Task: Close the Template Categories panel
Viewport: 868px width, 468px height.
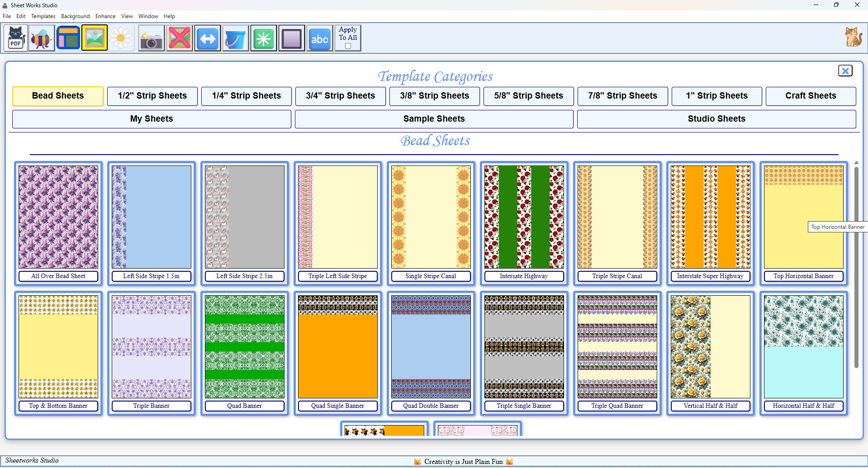Action: click(844, 71)
